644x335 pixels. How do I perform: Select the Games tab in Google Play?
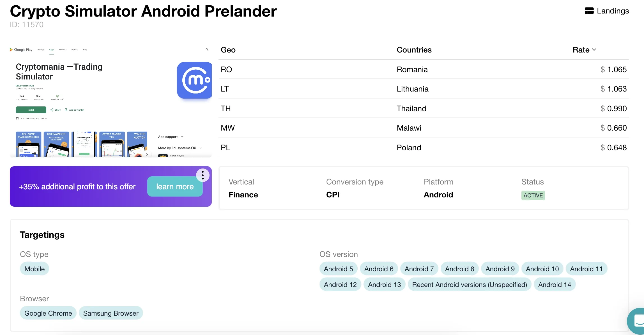(x=40, y=50)
